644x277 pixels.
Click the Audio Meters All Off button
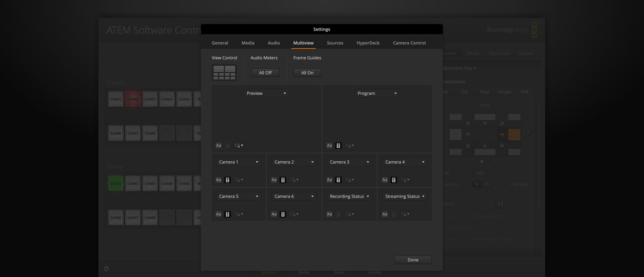(265, 73)
